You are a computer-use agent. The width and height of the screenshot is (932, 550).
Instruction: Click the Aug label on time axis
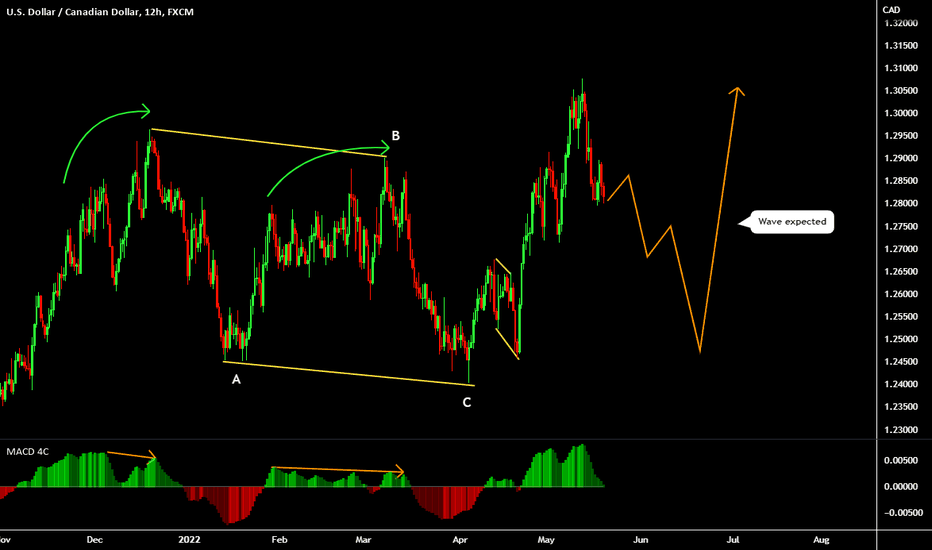tap(821, 540)
